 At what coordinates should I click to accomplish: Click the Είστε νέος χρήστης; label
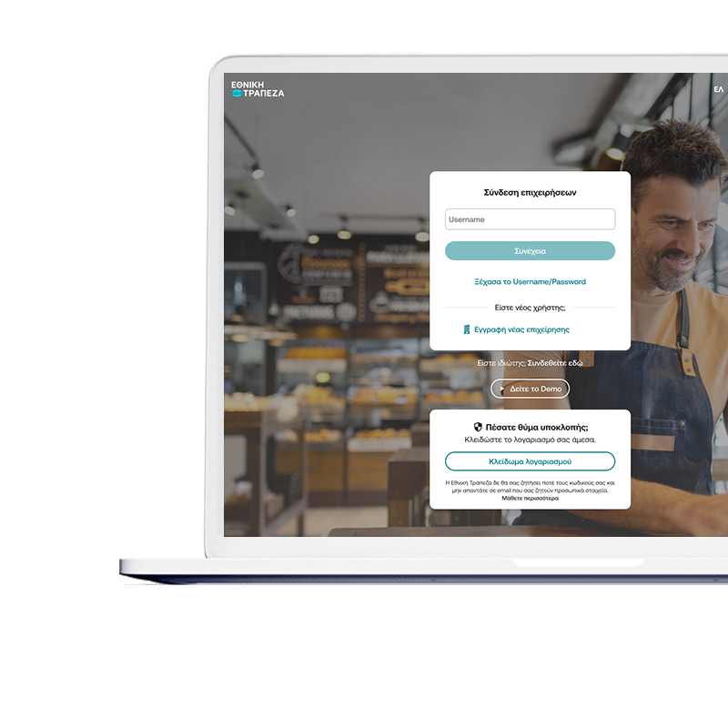point(530,308)
